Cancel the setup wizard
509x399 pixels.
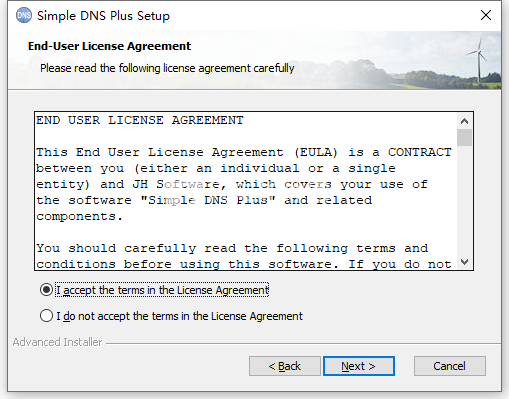click(x=450, y=366)
